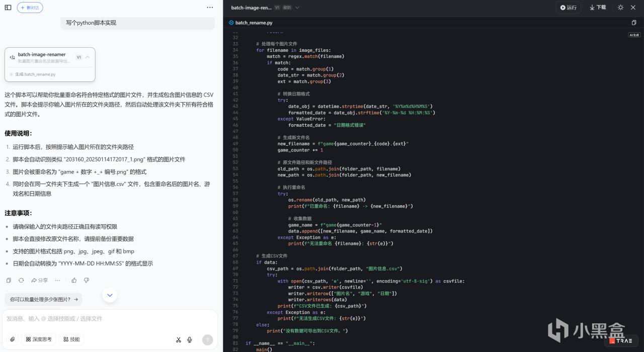Select the batch_rename.py file tab
The height and width of the screenshot is (352, 644).
[250, 23]
